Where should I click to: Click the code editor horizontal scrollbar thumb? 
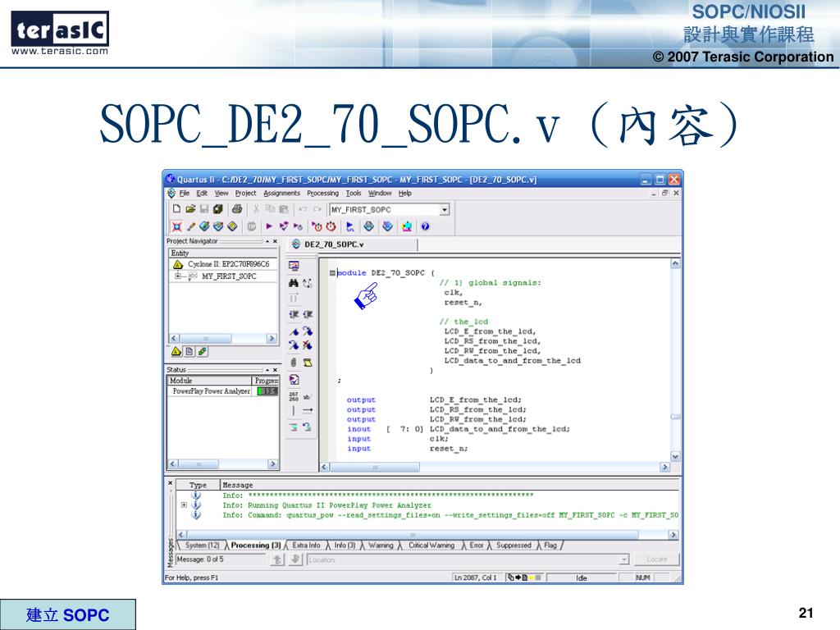click(x=375, y=467)
